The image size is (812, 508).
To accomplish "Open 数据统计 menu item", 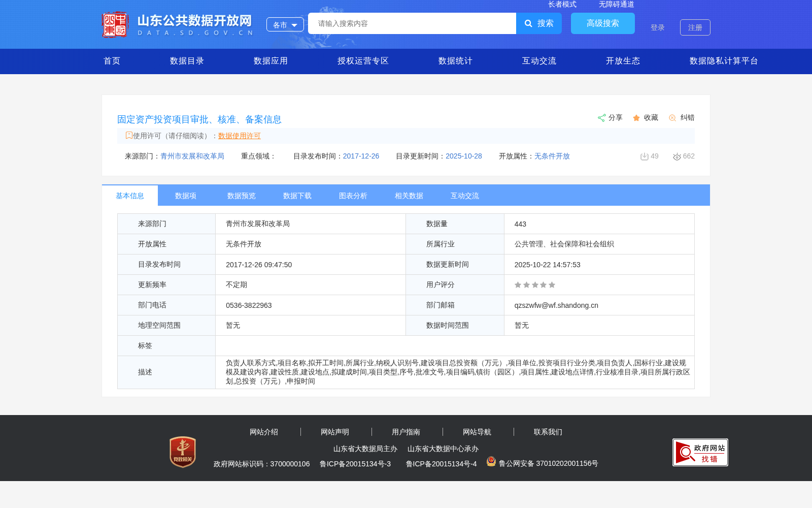I will [x=455, y=61].
